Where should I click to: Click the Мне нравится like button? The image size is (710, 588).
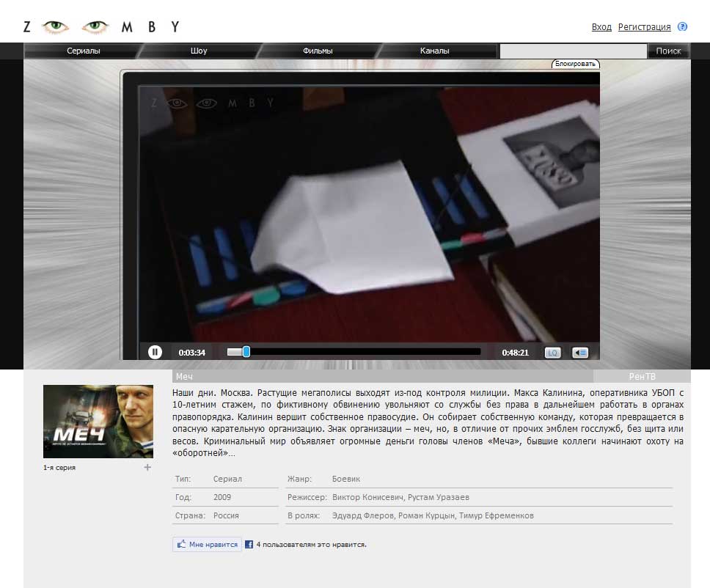point(208,544)
